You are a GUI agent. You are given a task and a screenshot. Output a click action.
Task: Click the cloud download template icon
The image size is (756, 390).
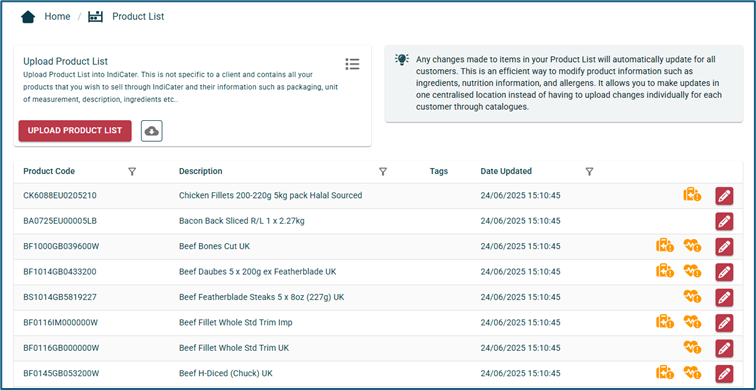(x=152, y=131)
